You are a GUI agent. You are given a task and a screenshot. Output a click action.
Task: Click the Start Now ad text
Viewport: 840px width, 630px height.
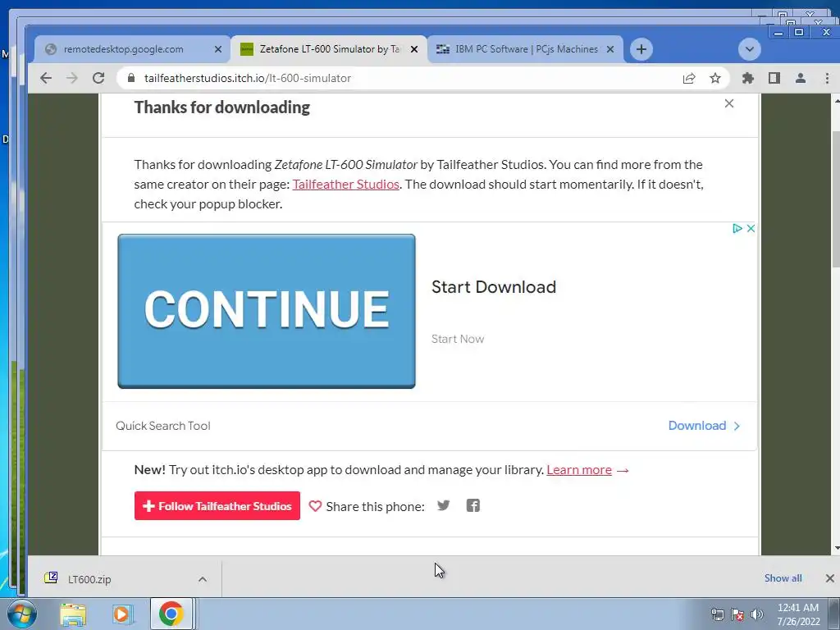[458, 339]
